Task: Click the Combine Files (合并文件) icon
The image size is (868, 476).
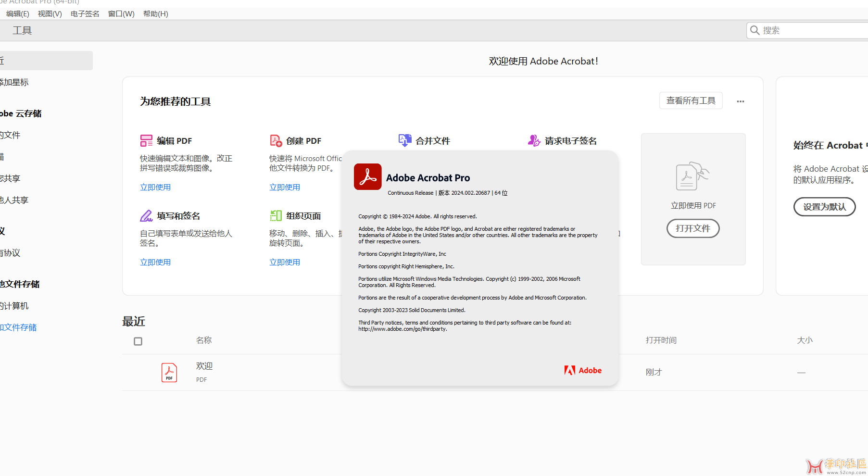Action: coord(405,140)
